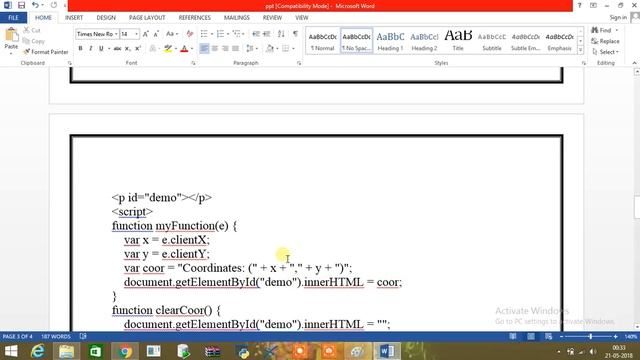Open Google Chrome from taskbar
This screenshot has height=360, width=640.
[x=125, y=351]
